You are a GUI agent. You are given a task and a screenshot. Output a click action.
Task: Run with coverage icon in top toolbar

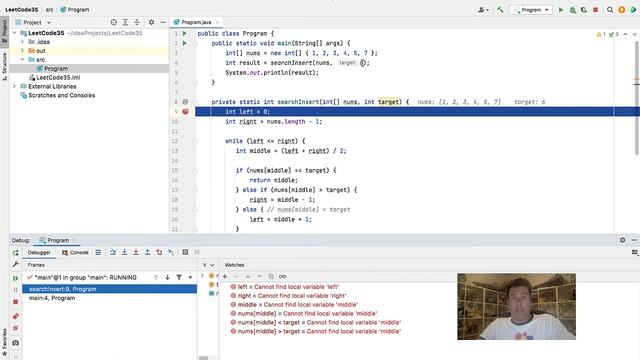584,10
